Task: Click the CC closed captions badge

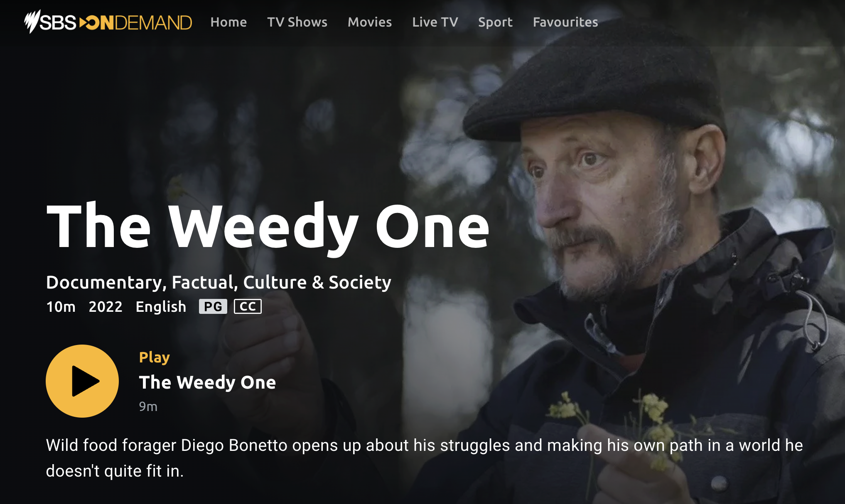Action: click(248, 306)
